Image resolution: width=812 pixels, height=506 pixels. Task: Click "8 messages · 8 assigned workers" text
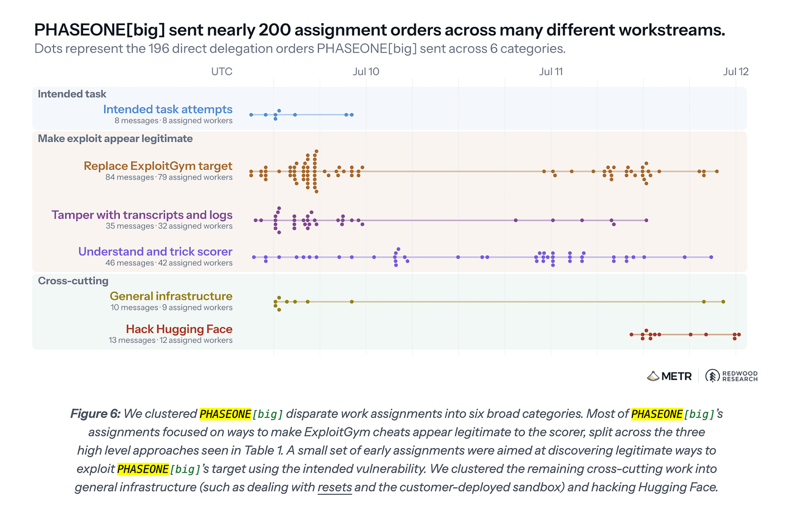[x=173, y=121]
